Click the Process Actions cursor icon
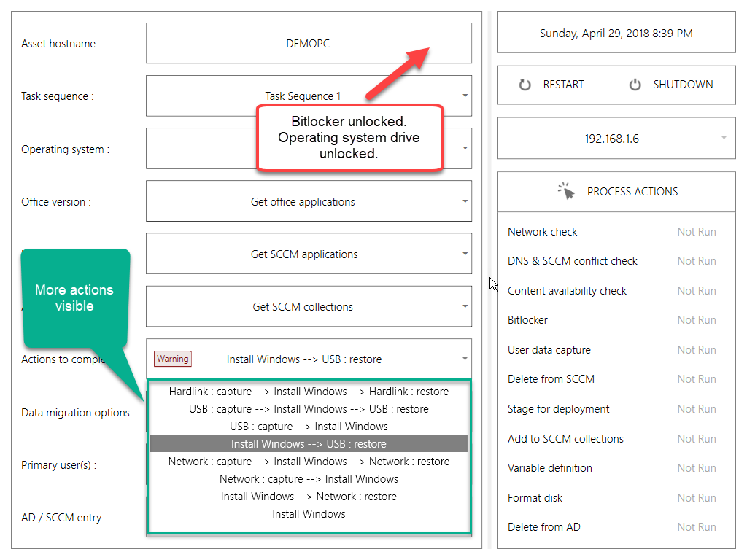This screenshot has height=560, width=747. tap(567, 191)
